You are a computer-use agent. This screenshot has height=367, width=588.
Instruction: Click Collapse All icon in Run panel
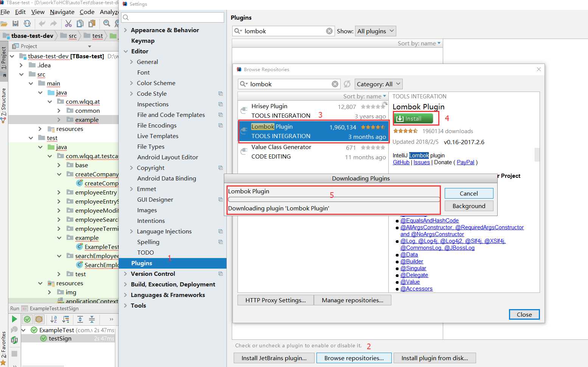[x=92, y=319]
